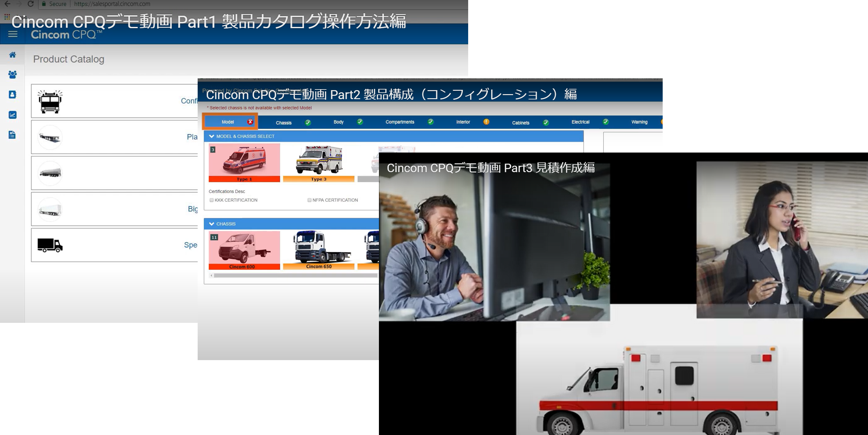Screen dimensions: 868x435
Task: Remove Model selection using the red X icon
Action: (250, 122)
